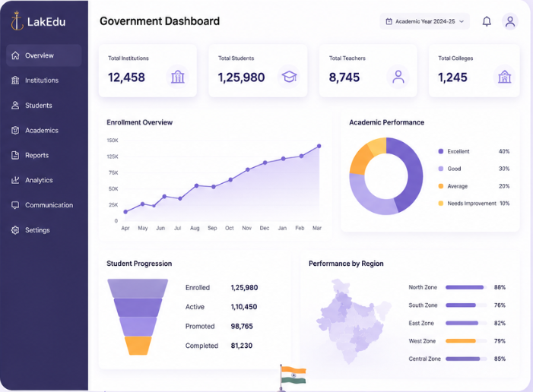Click the dark purple Excellent donut segment

(414, 173)
